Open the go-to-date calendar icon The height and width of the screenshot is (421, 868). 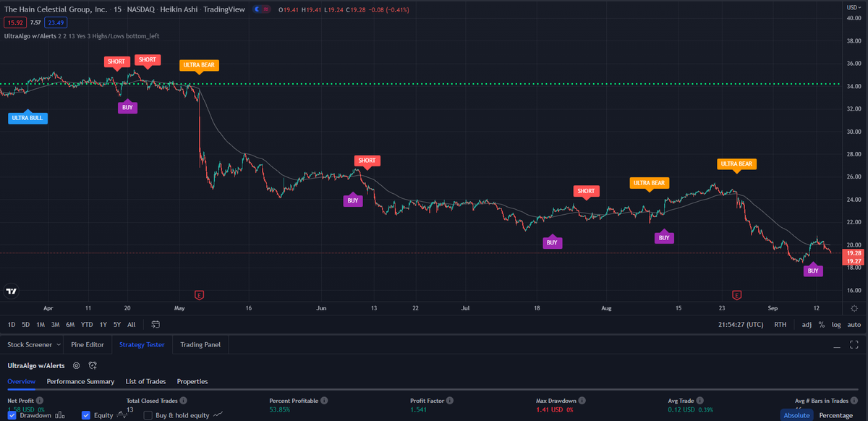pyautogui.click(x=155, y=325)
